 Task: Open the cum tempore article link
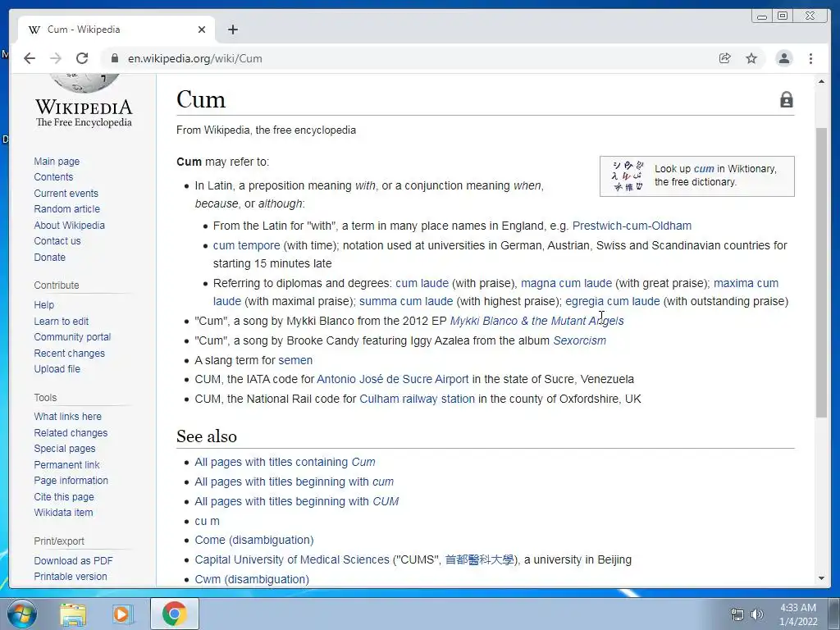coord(246,245)
